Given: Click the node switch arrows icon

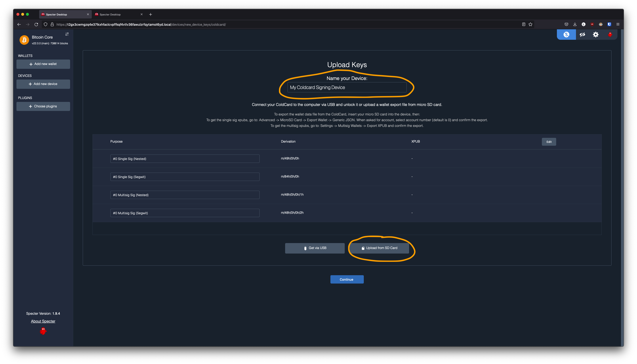Looking at the screenshot, I should tap(67, 34).
